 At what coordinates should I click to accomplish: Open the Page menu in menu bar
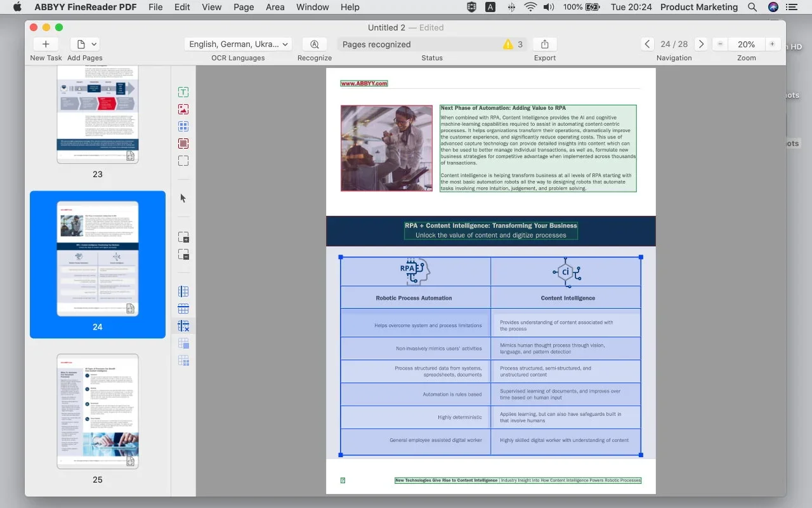(244, 7)
